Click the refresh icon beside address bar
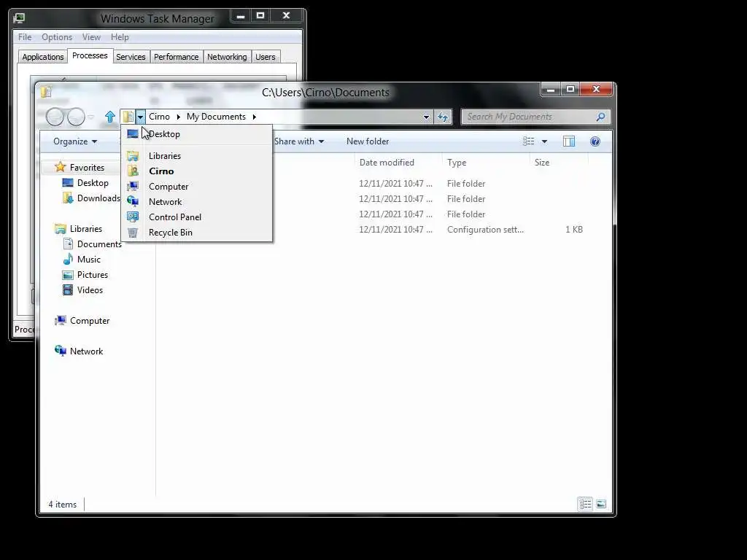The image size is (747, 560). tap(443, 117)
